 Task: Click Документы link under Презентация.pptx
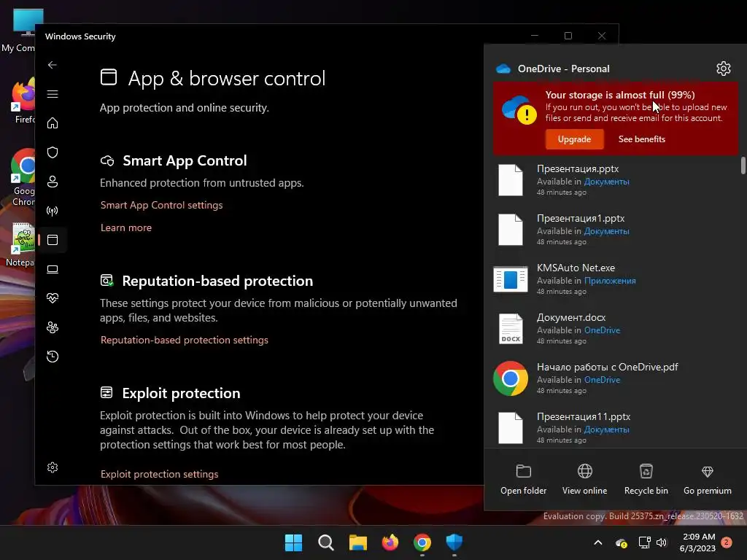(x=606, y=182)
